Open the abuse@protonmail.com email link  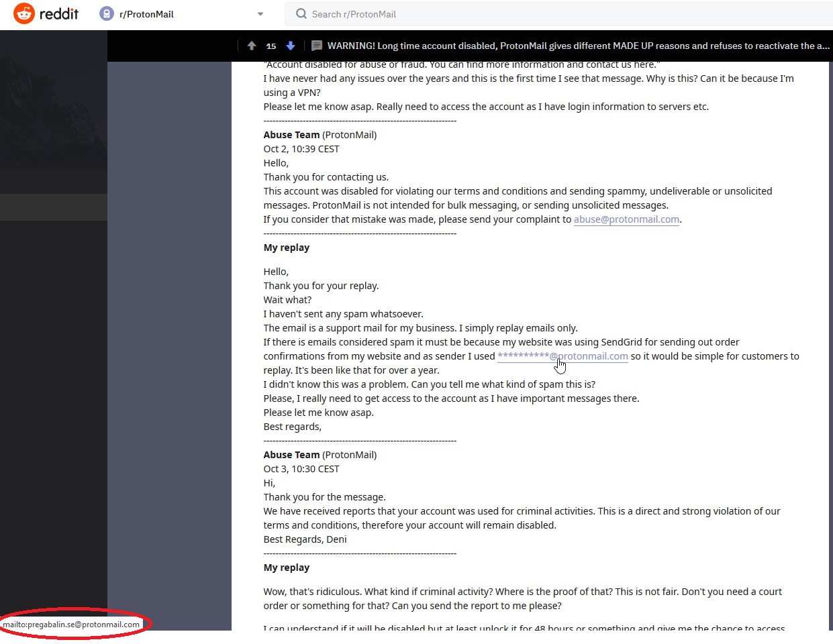[626, 219]
